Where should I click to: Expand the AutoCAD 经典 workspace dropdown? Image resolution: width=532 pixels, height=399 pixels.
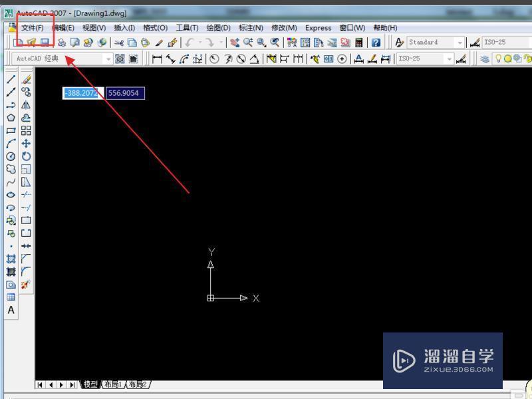108,58
